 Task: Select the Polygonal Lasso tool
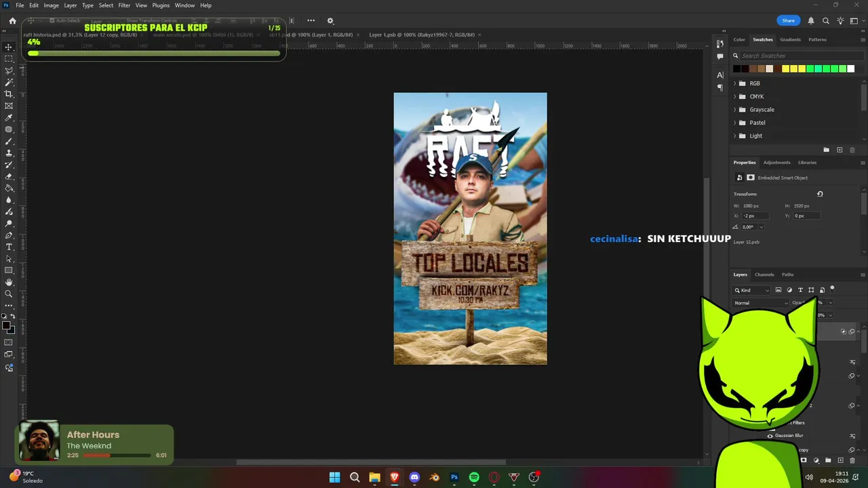pos(9,70)
